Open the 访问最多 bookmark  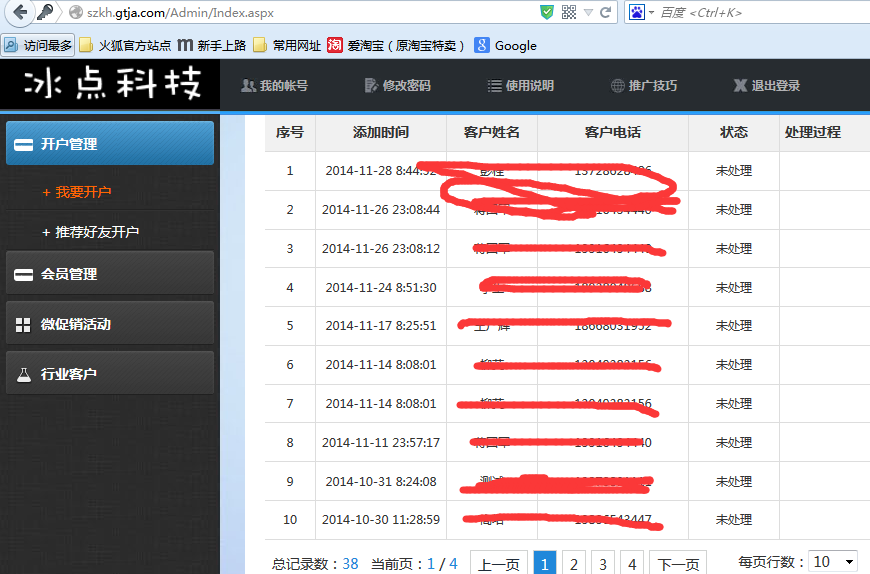38,45
